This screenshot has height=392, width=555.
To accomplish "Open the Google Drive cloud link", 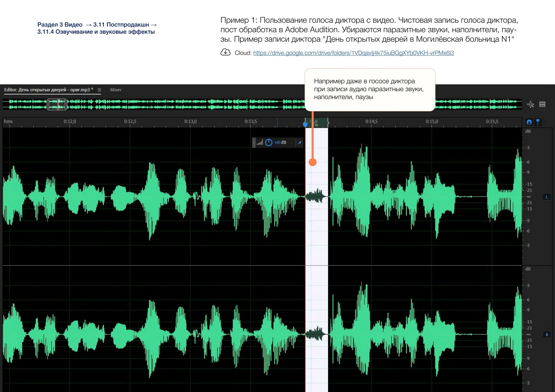I will pyautogui.click(x=353, y=53).
